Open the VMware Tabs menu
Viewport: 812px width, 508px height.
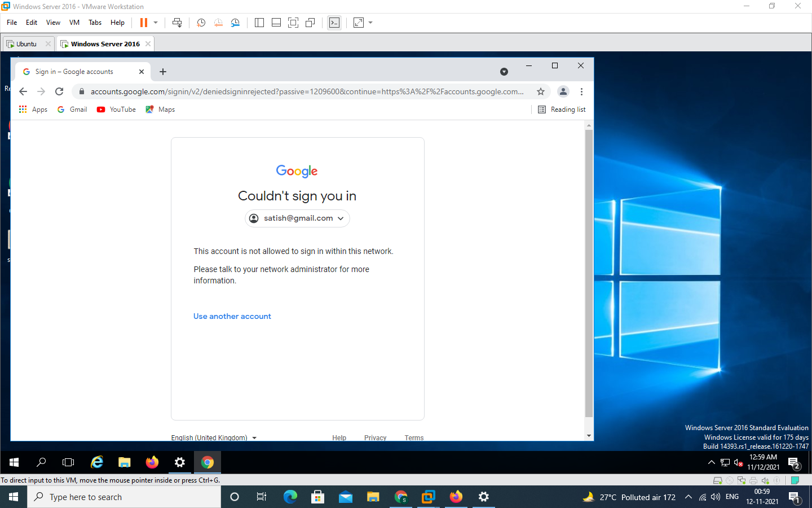coord(95,23)
